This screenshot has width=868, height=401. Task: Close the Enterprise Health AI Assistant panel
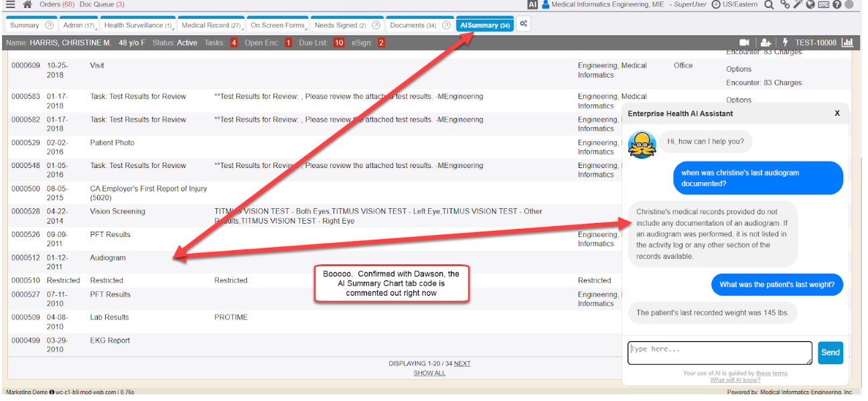[x=837, y=113]
